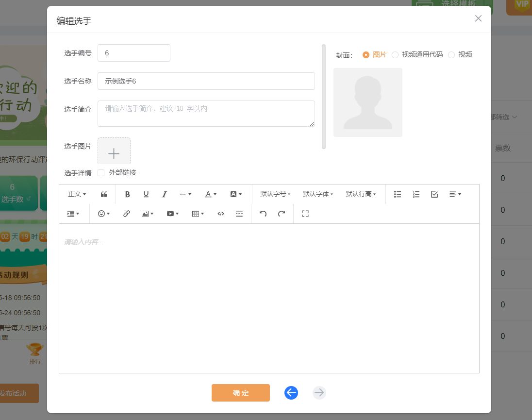Insert a hyperlink in the details editor

pyautogui.click(x=126, y=214)
